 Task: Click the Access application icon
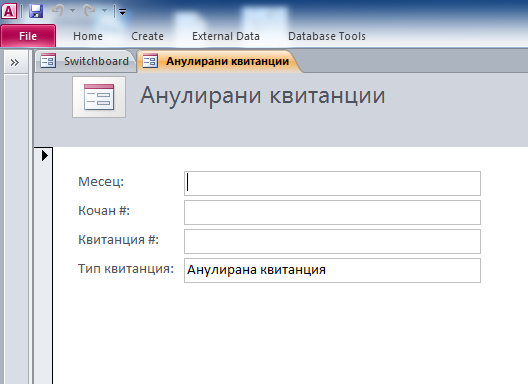(9, 11)
